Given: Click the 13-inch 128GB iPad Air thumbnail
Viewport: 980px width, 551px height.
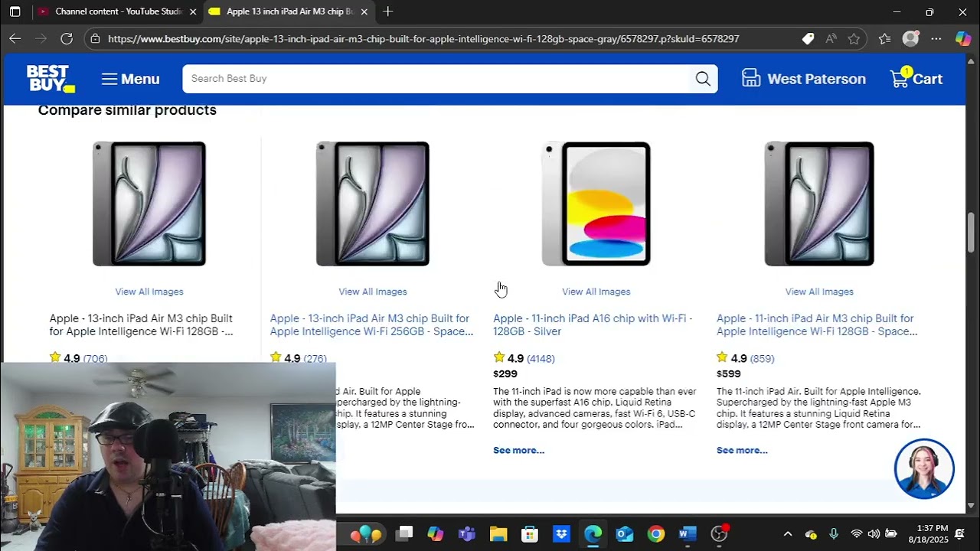Looking at the screenshot, I should point(149,204).
